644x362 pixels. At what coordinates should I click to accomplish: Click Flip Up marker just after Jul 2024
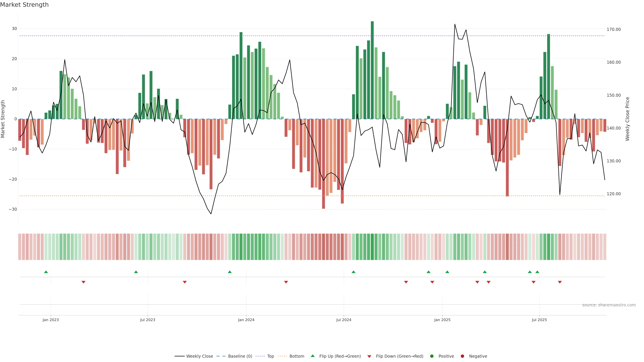pos(354,272)
